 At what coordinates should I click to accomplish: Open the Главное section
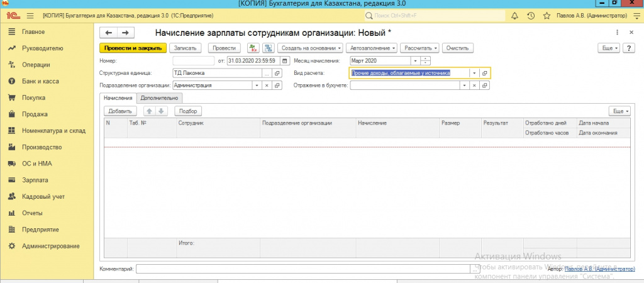(33, 31)
